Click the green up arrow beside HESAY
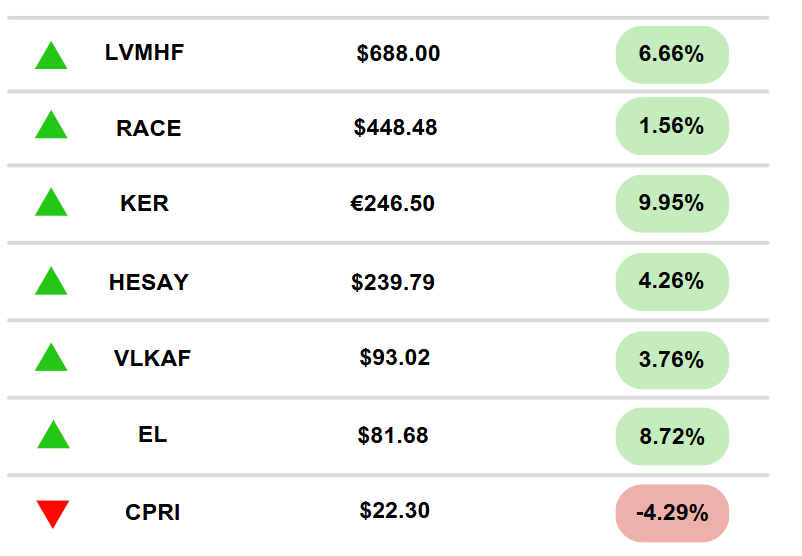 point(51,281)
